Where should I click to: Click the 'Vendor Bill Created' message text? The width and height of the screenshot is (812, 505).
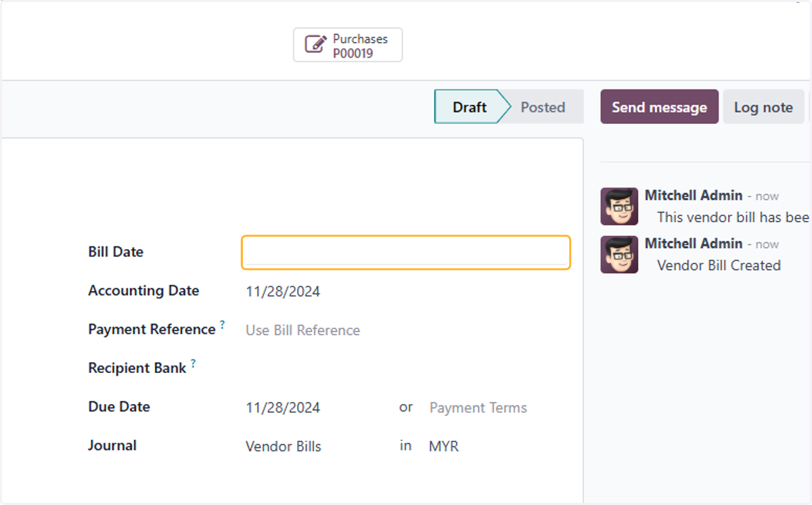pos(719,265)
